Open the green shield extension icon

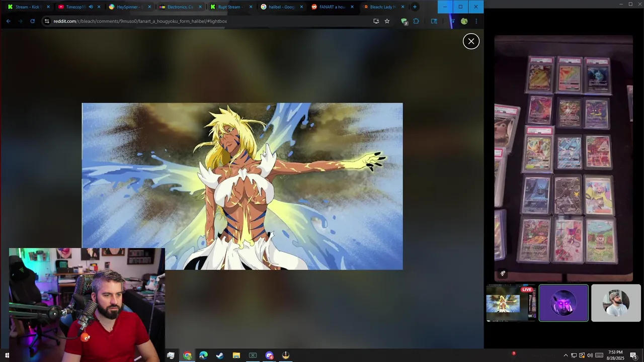coord(404,21)
